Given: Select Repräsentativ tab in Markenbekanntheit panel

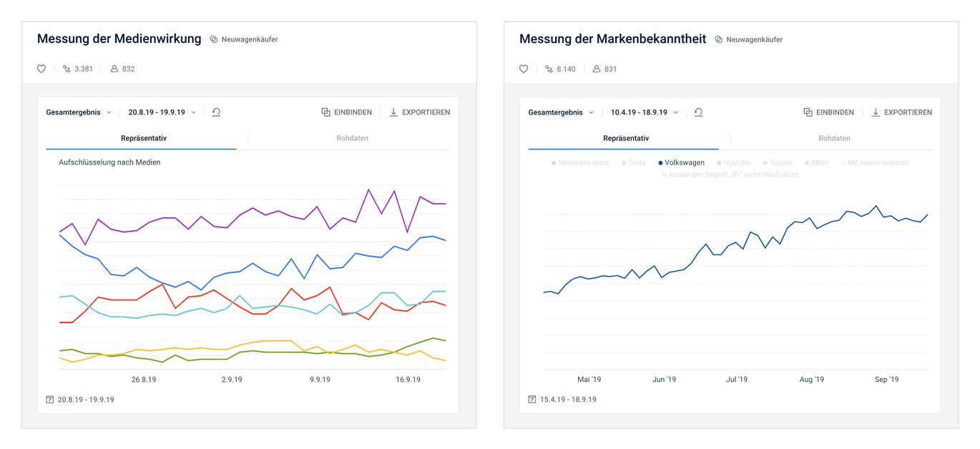Looking at the screenshot, I should pos(625,138).
